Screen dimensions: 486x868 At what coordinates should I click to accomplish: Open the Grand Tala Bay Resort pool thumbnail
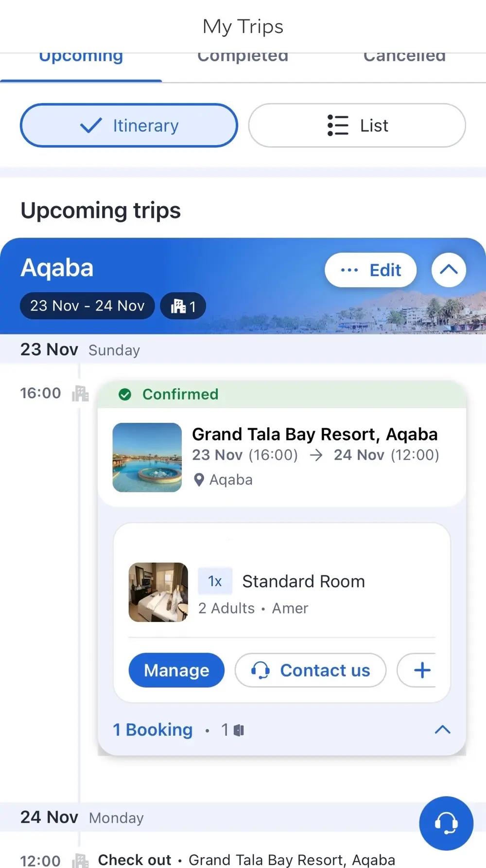coord(147,457)
